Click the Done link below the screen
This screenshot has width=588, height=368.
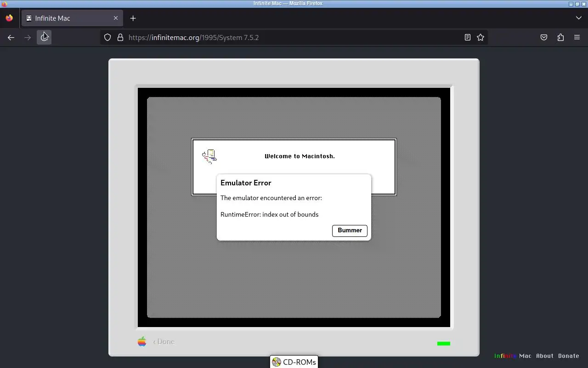(164, 341)
